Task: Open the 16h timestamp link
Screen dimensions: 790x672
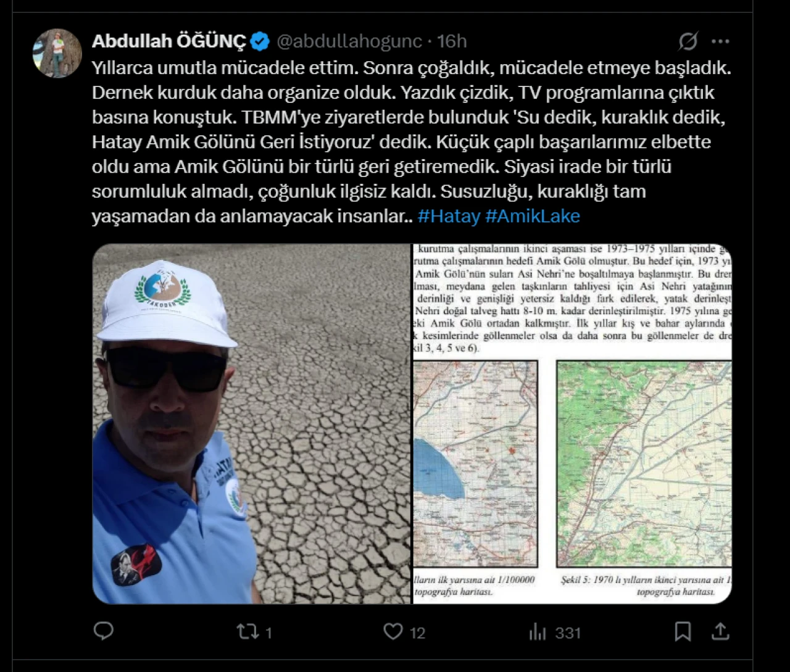Action: (x=452, y=41)
